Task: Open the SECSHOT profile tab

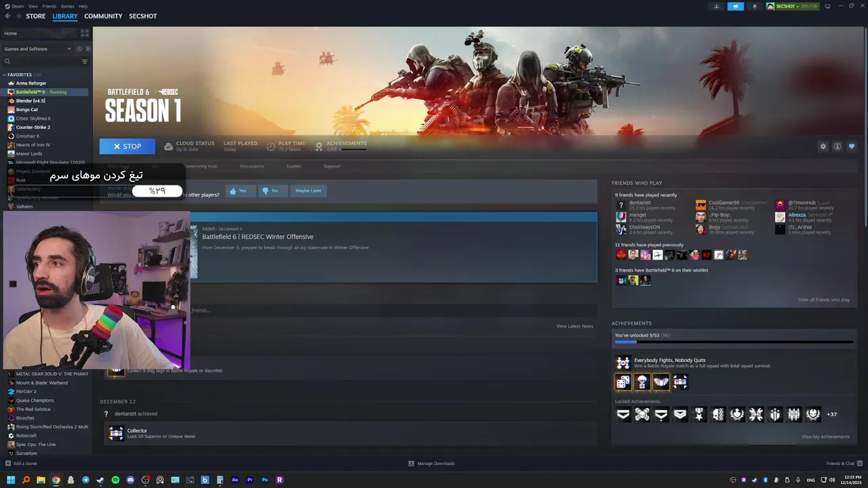Action: pos(142,16)
